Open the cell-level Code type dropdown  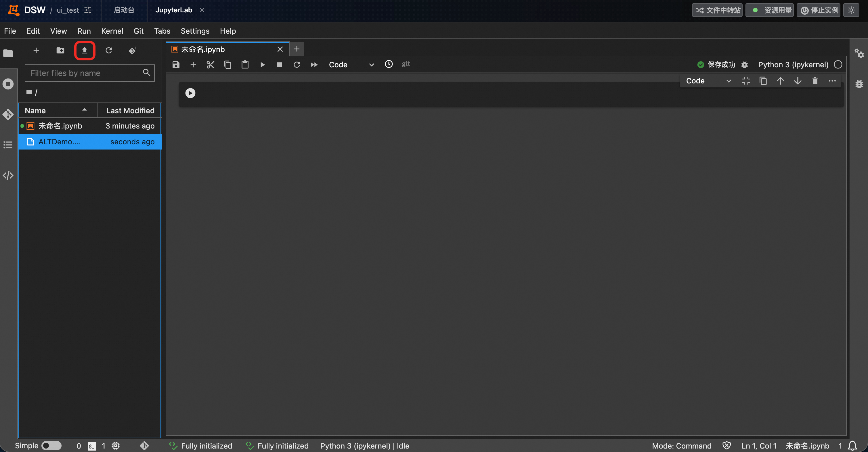(708, 81)
